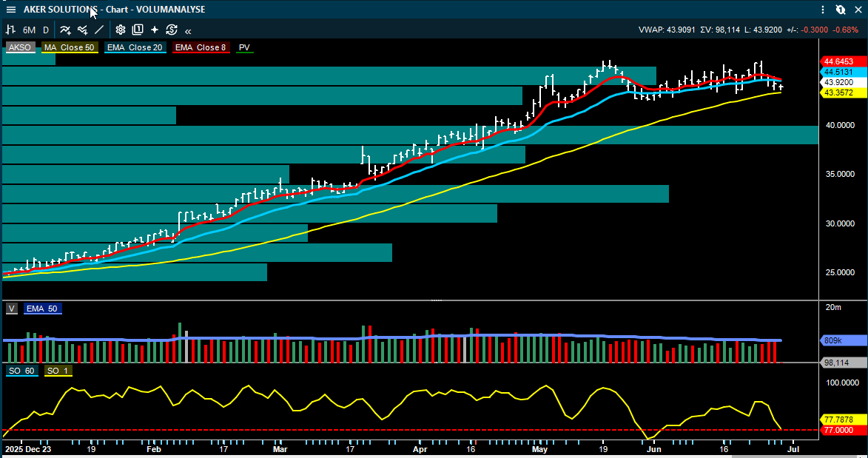868x458 pixels.
Task: Click the Apr date axis label
Action: 420,449
